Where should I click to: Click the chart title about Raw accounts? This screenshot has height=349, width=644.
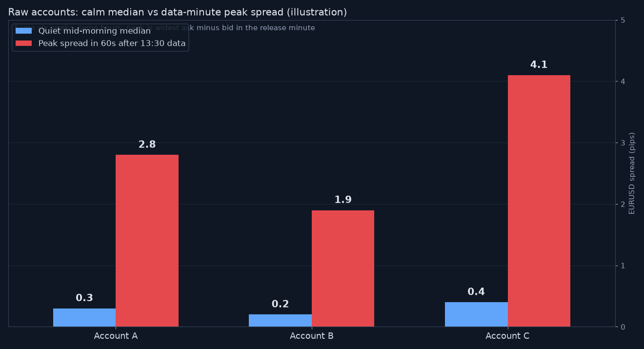(x=178, y=12)
